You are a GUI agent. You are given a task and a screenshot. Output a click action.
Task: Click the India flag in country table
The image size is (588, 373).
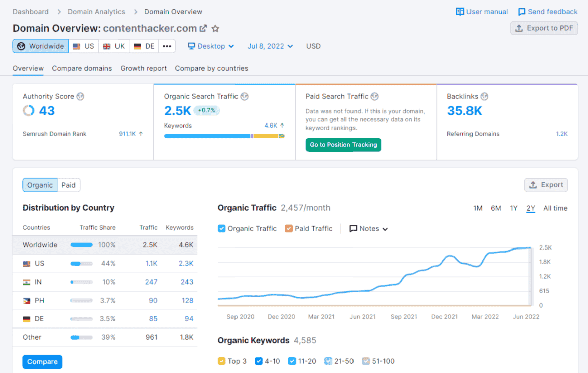(26, 282)
